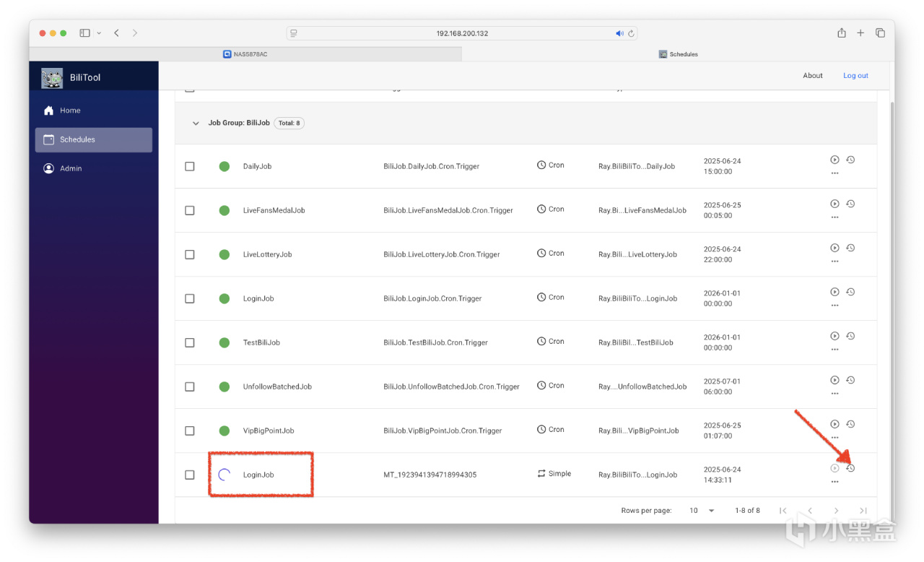Click the Safari address bar
The image size is (924, 562).
point(462,33)
